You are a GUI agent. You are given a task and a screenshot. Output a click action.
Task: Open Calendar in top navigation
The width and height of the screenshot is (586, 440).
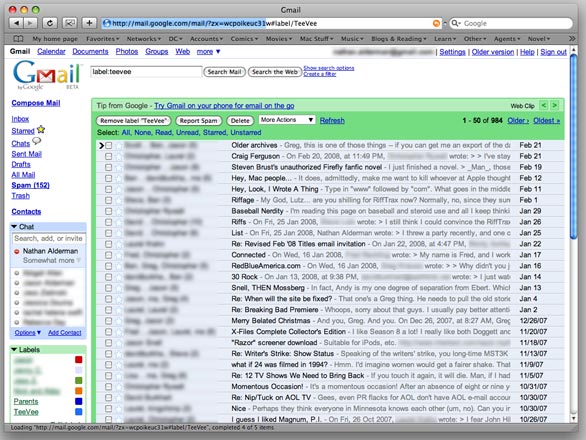[51, 52]
